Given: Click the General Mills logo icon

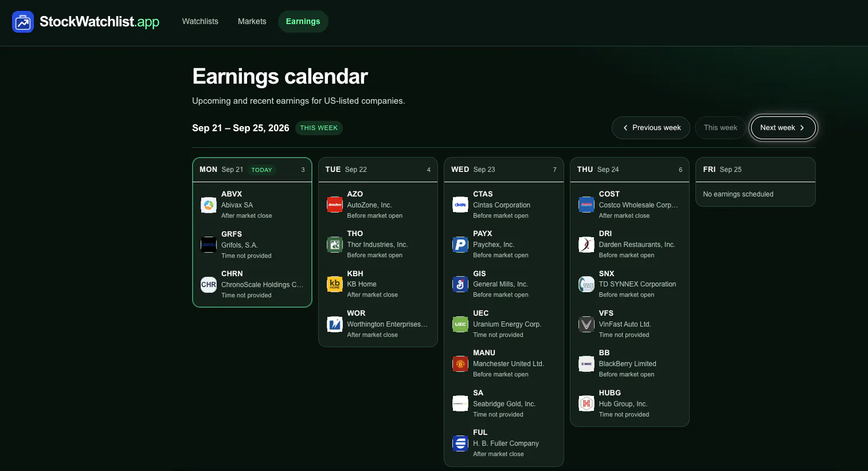Looking at the screenshot, I should (x=460, y=284).
